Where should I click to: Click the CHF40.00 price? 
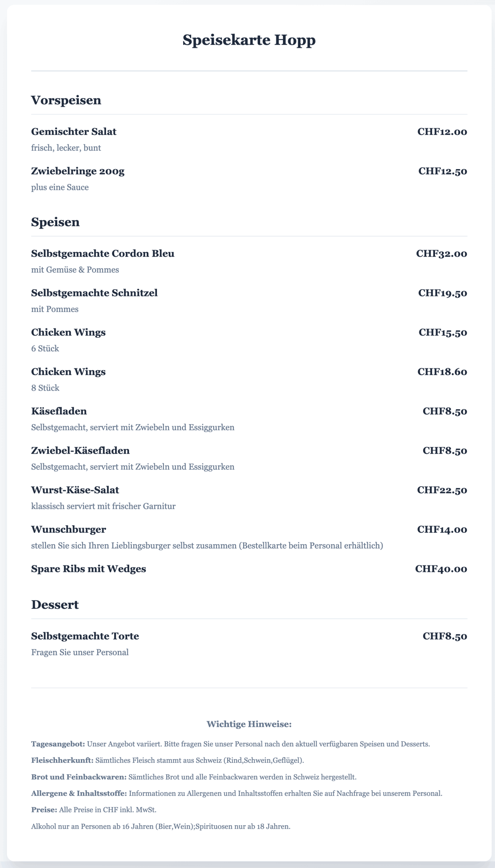pos(441,569)
